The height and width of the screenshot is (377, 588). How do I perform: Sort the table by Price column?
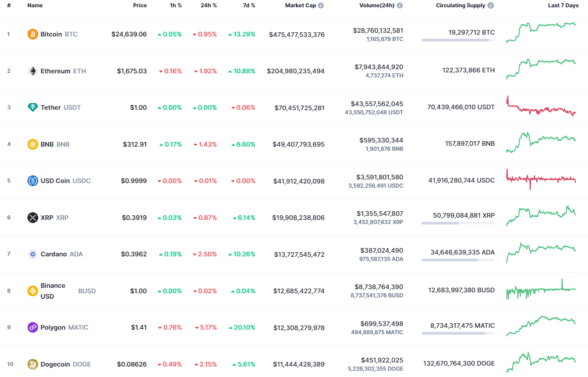pyautogui.click(x=140, y=5)
